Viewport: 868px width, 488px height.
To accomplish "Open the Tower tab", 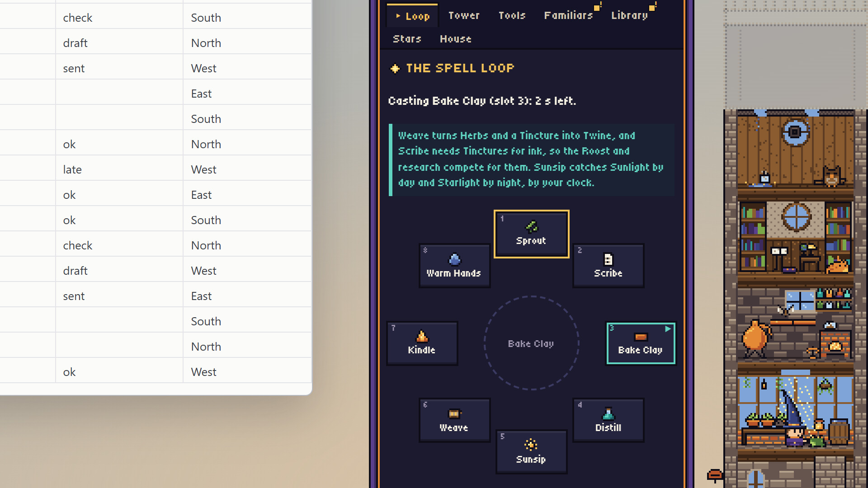I will coord(464,15).
